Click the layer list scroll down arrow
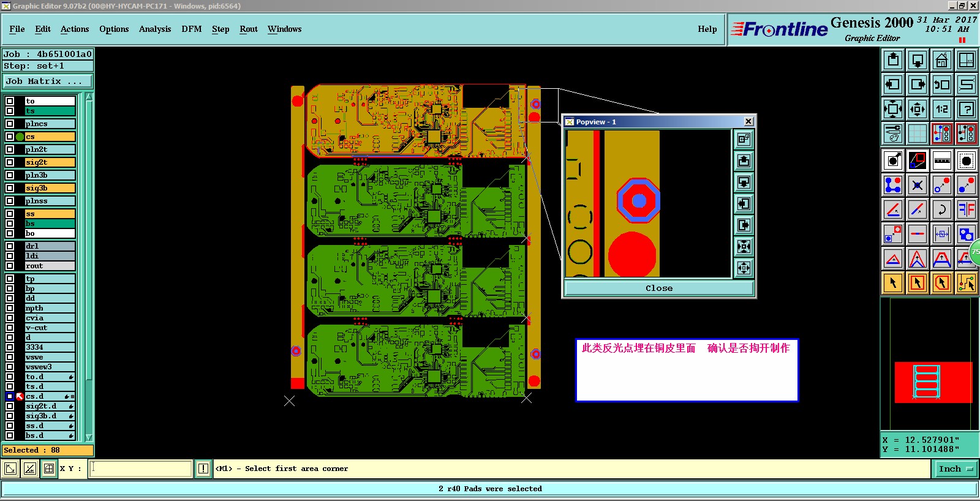The image size is (980, 501). click(x=89, y=437)
